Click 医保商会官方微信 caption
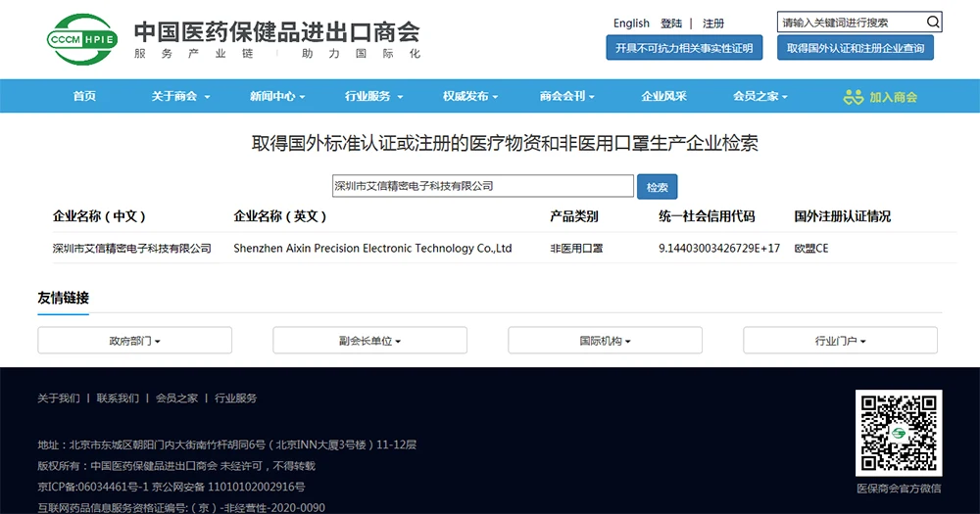The height and width of the screenshot is (514, 980). coord(899,489)
